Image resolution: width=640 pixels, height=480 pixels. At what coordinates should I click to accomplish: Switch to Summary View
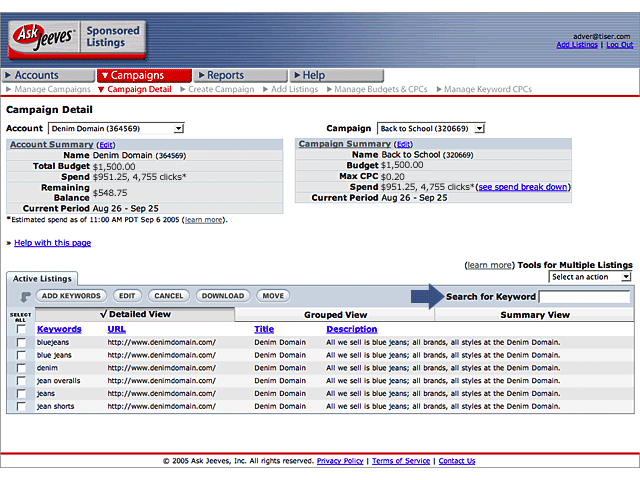(x=534, y=315)
